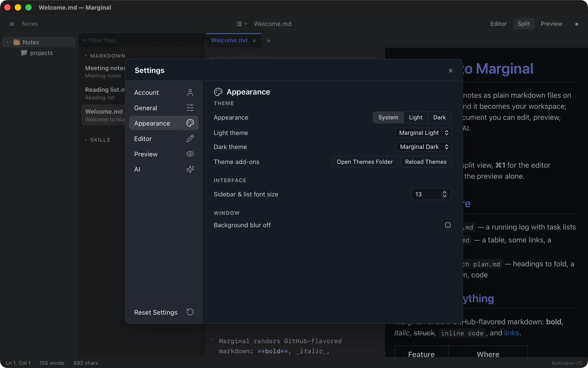Click the gear icon in top right
588x368 pixels.
577,24
